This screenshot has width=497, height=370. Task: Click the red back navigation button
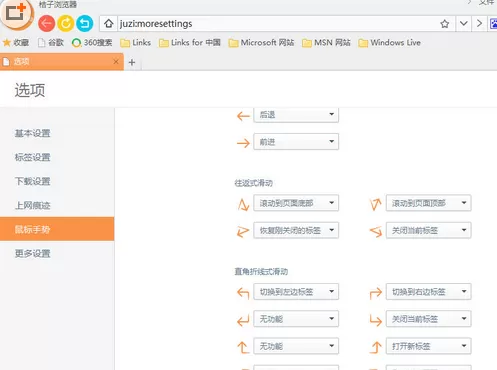tap(46, 24)
